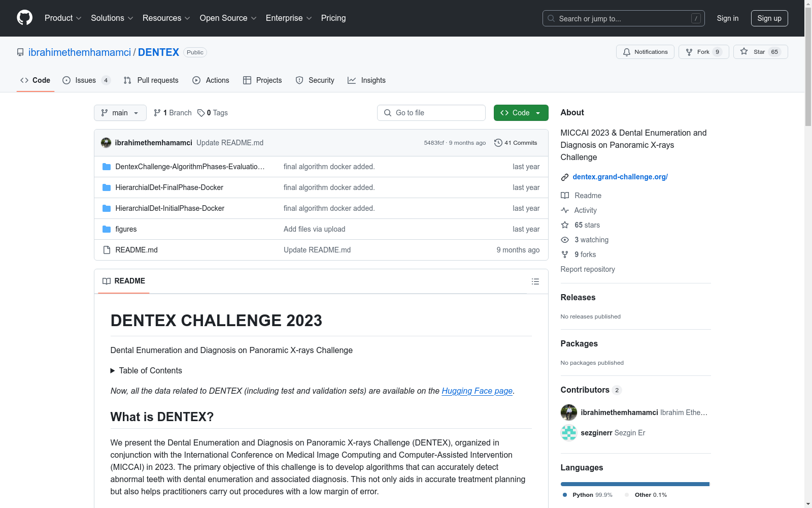Image resolution: width=812 pixels, height=508 pixels.
Task: Open the Enterprise dropdown menu
Action: 289,18
